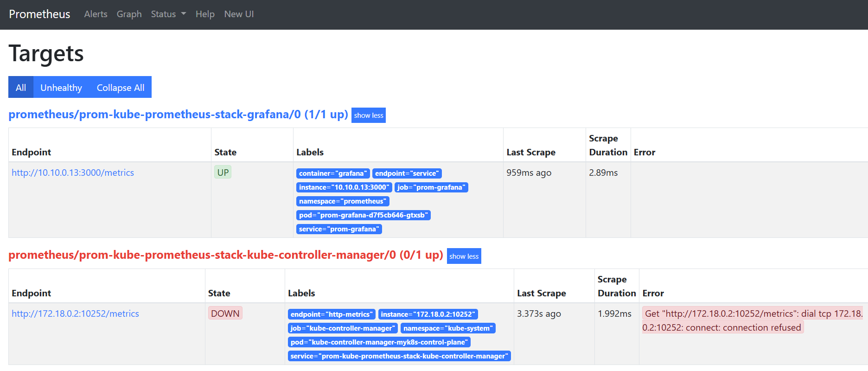Click the namespace="prometheus" label
868x371 pixels.
(343, 201)
